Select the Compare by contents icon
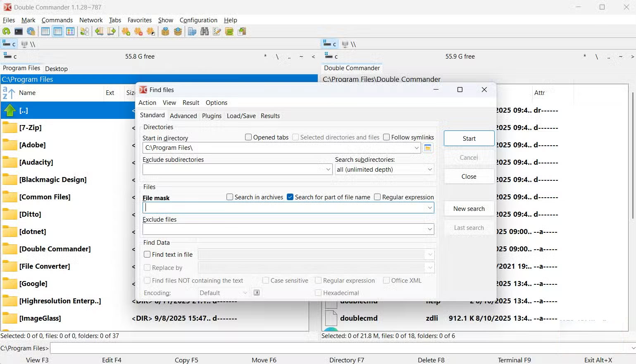636x364 pixels. [192, 31]
